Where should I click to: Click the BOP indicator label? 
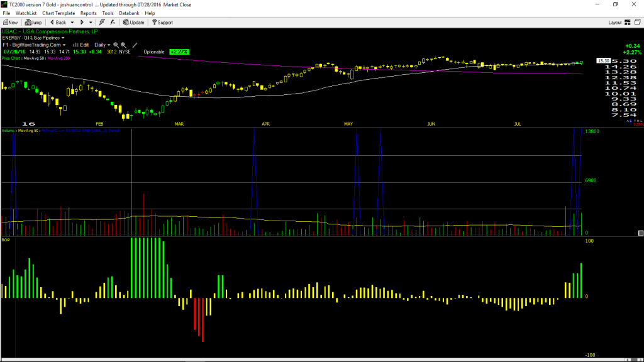click(6, 239)
